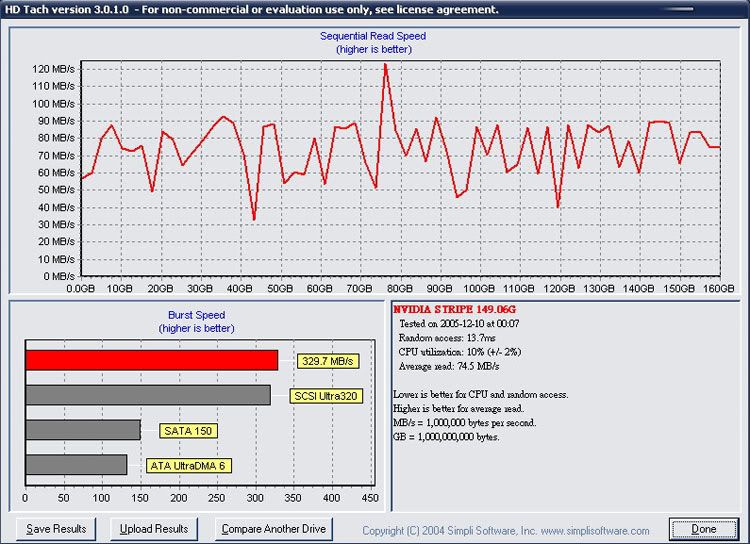Viewport: 750px width, 544px height.
Task: Click the SCSI Ultra320 yellow label
Action: pos(325,396)
